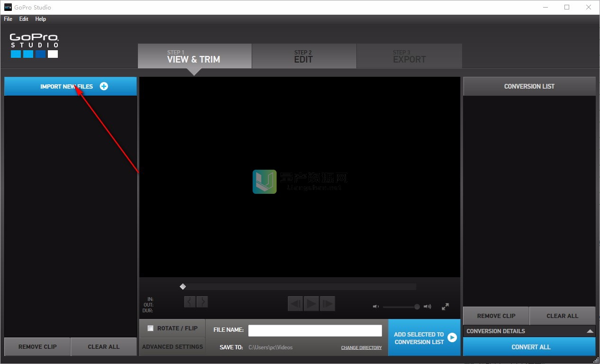Click the Conversion List header
This screenshot has height=364, width=600.
click(529, 86)
